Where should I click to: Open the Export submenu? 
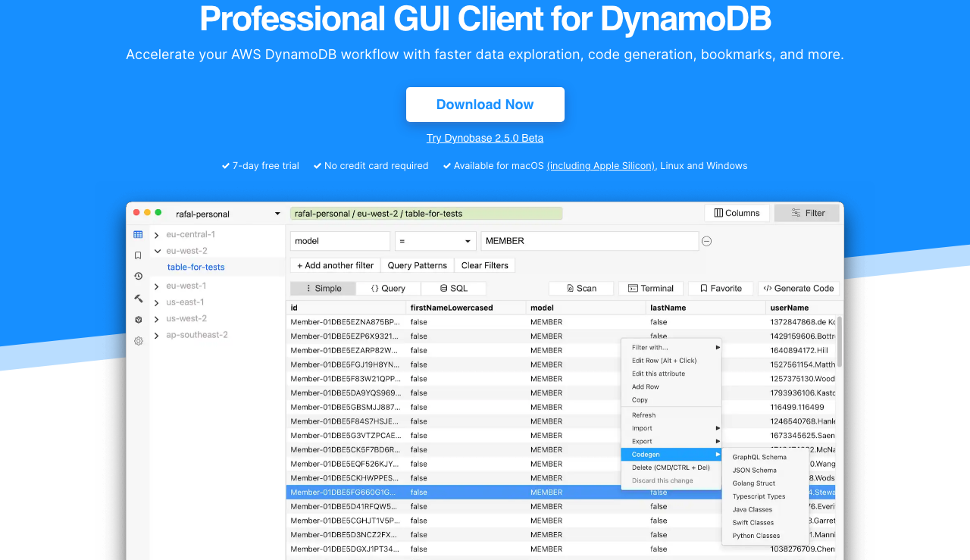click(x=671, y=441)
